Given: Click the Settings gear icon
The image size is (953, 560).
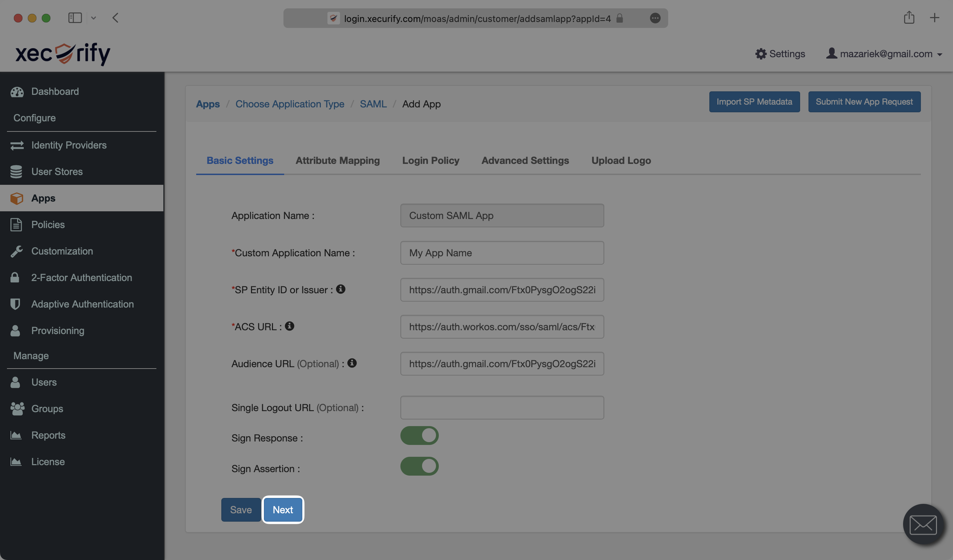Looking at the screenshot, I should 761,54.
